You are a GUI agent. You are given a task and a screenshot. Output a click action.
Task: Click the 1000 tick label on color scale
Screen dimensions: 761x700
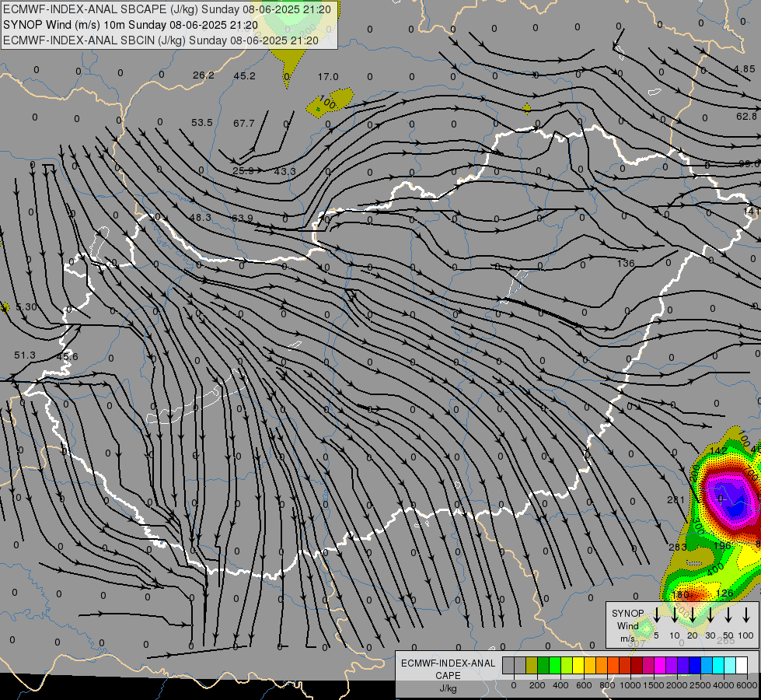point(630,685)
